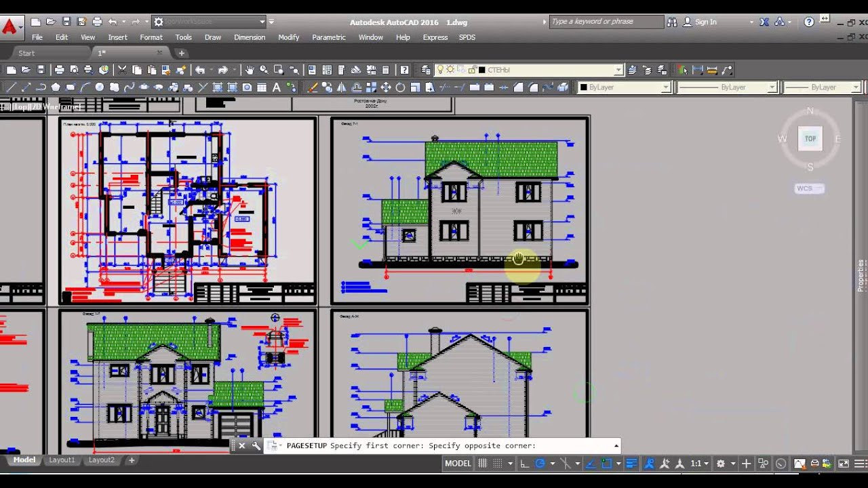Open the ByLayer color control dropdown
Image resolution: width=868 pixels, height=488 pixels.
point(666,87)
